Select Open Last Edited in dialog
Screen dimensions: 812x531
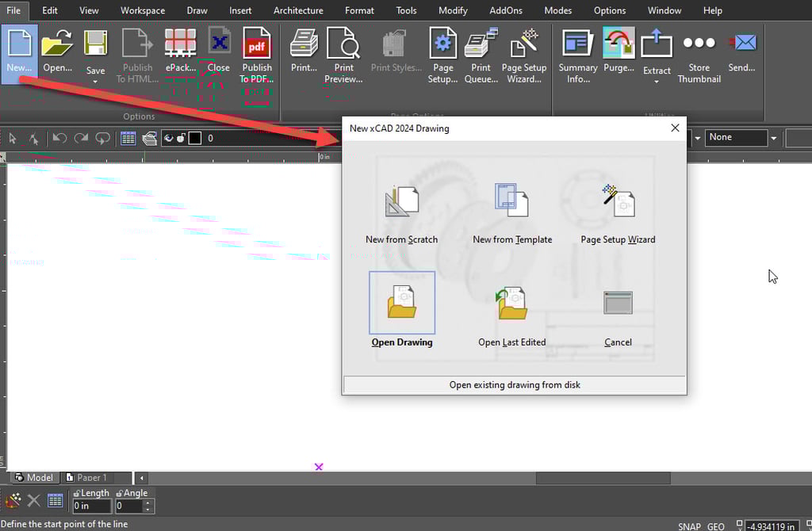point(512,317)
